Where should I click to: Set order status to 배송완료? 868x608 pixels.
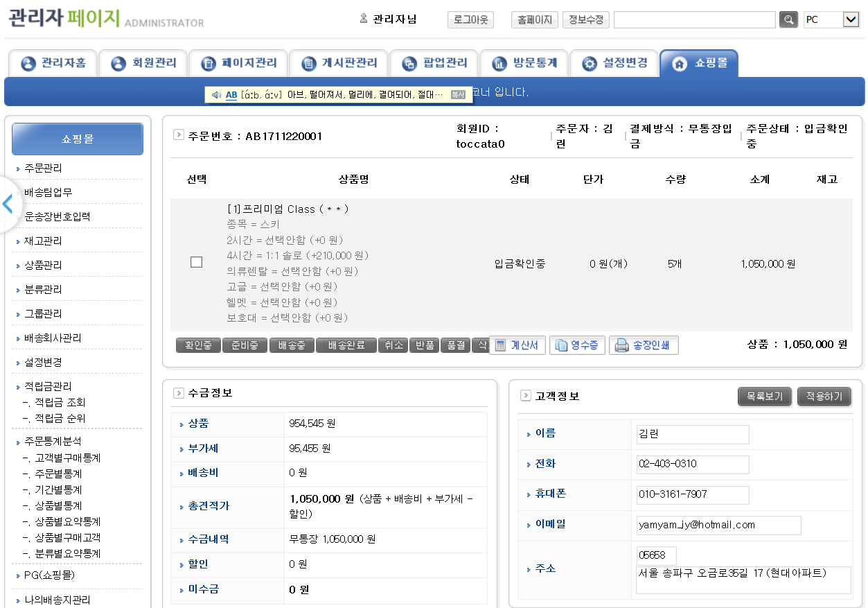tap(346, 345)
